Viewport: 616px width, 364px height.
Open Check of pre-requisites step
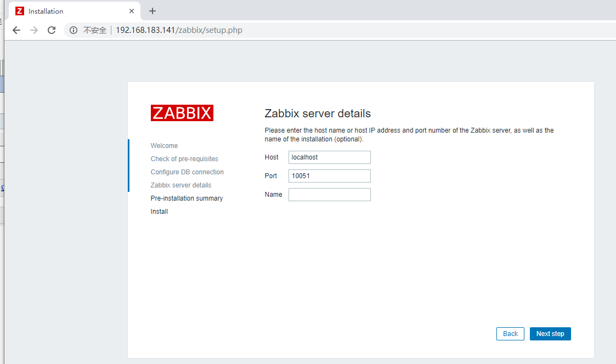[184, 159]
